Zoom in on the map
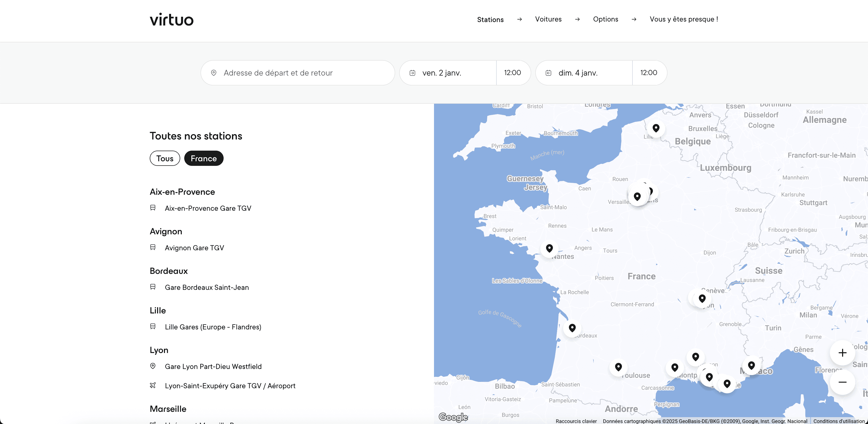Image resolution: width=868 pixels, height=424 pixels. [x=842, y=352]
